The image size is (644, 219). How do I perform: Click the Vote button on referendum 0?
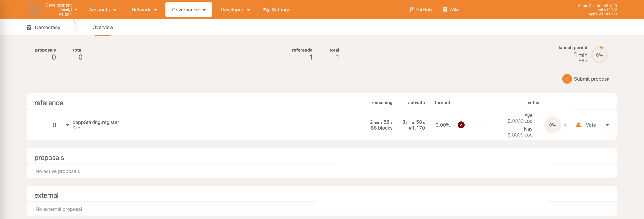pyautogui.click(x=590, y=125)
